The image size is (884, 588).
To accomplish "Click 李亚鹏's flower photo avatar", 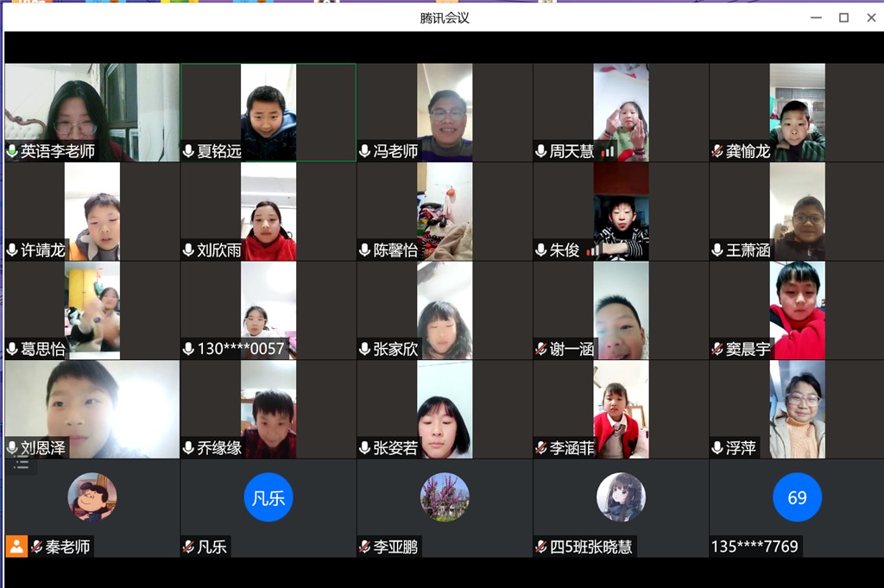I will [x=445, y=497].
